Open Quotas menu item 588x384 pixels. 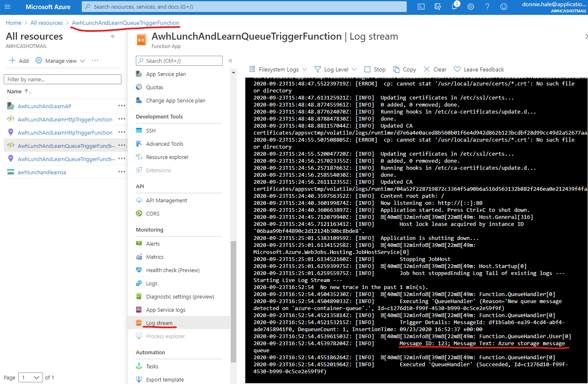point(154,87)
